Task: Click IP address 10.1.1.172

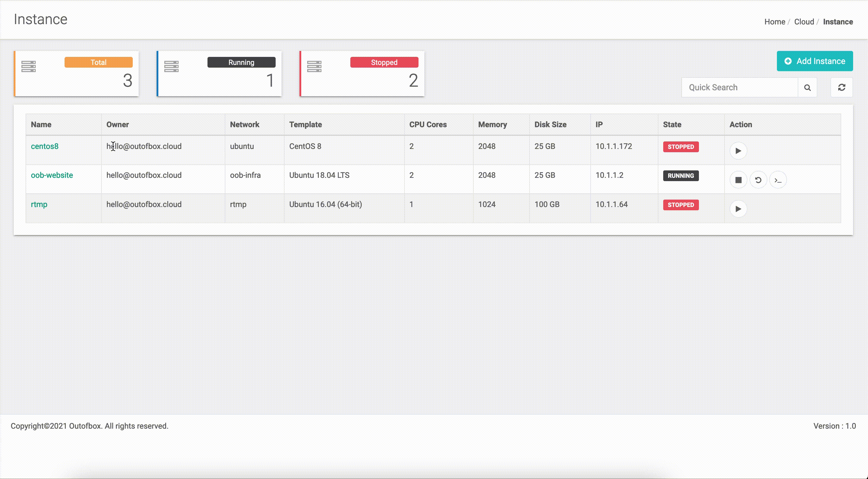Action: (614, 146)
